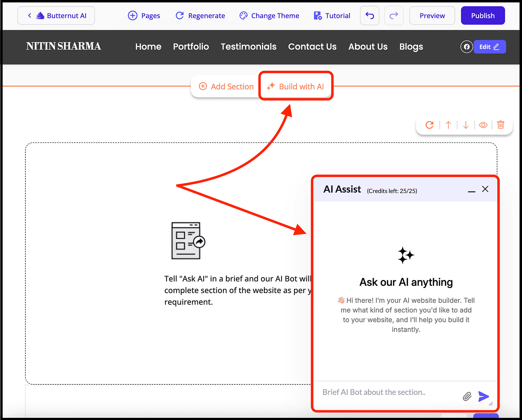
Task: Publish the website
Action: click(483, 16)
